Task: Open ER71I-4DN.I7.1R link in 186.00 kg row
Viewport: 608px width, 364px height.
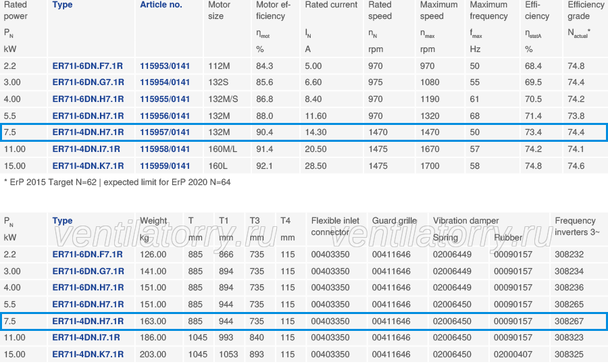Action: (86, 337)
